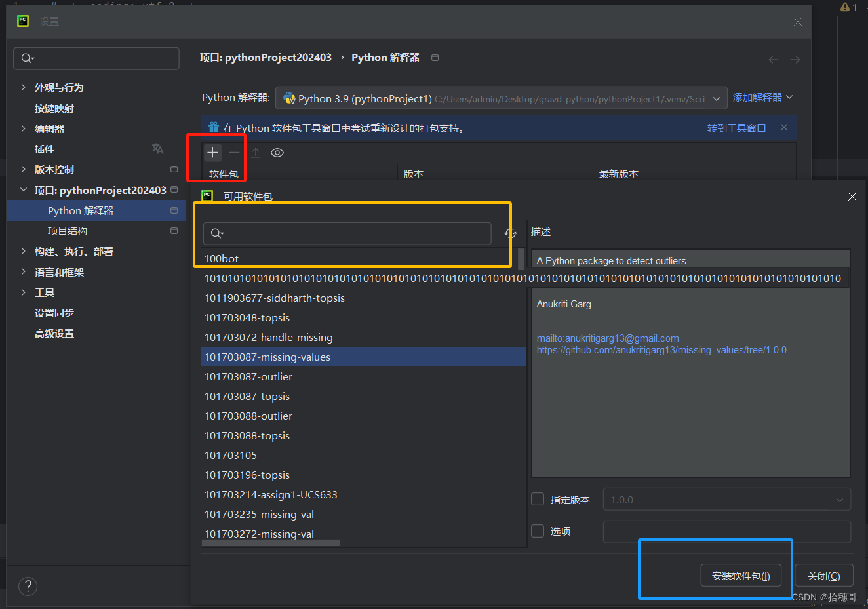The height and width of the screenshot is (609, 868).
Task: Click the package list vertical scrollbar
Action: click(521, 259)
